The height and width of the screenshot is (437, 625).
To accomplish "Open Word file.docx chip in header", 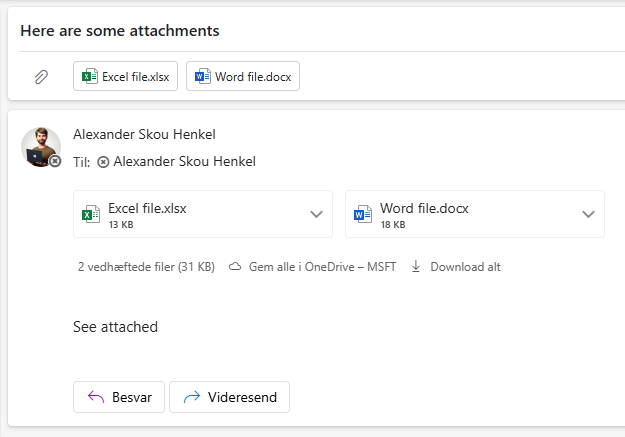I will (243, 76).
